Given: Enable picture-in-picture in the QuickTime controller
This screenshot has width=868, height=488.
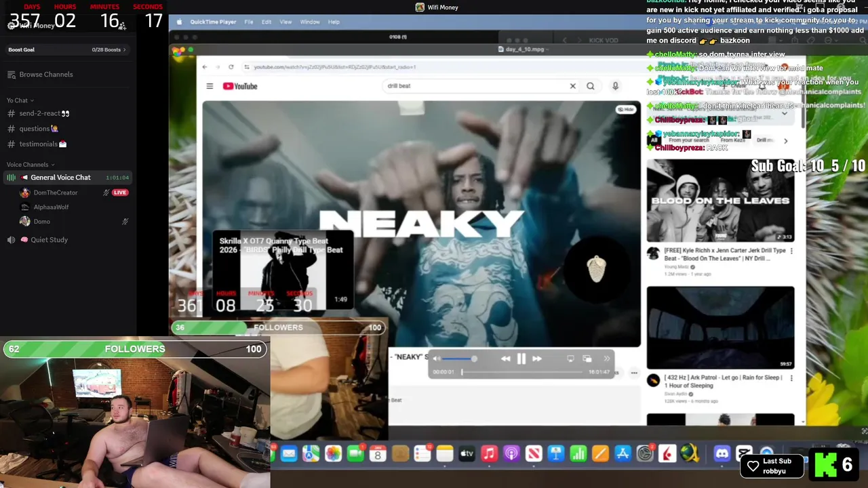Looking at the screenshot, I should 587,359.
